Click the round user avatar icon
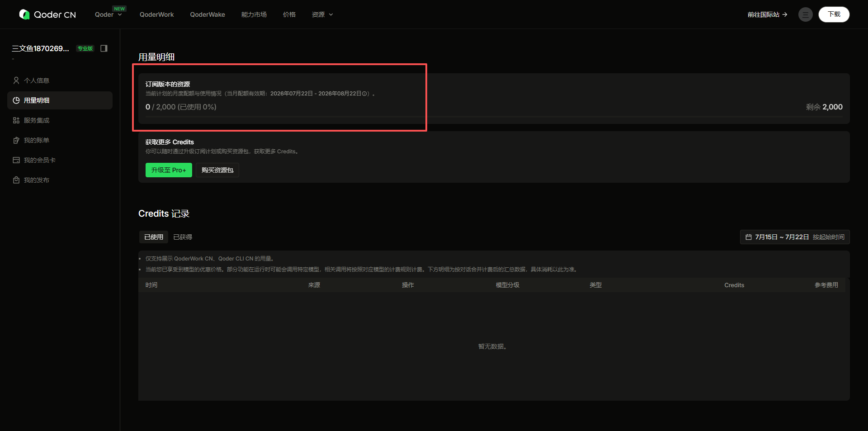 pos(805,14)
